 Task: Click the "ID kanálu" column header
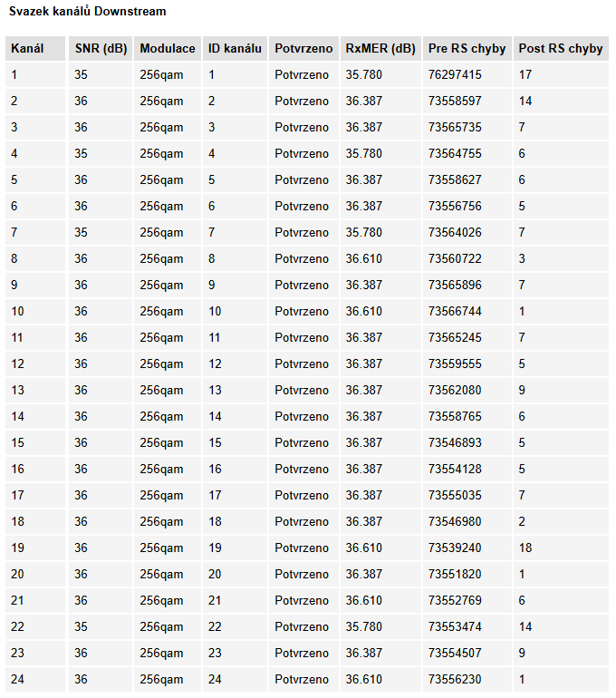[235, 49]
